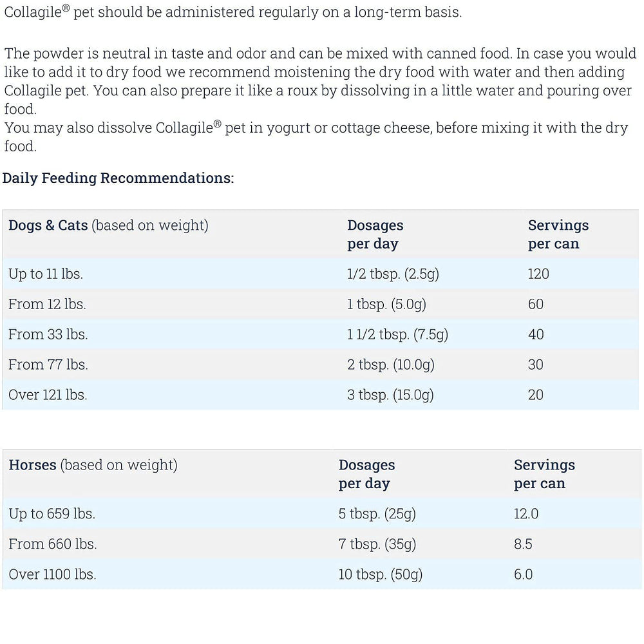Select the 2 tbsp. (10.0g) dosage cell
Screen dimensions: 644x644
click(x=391, y=365)
